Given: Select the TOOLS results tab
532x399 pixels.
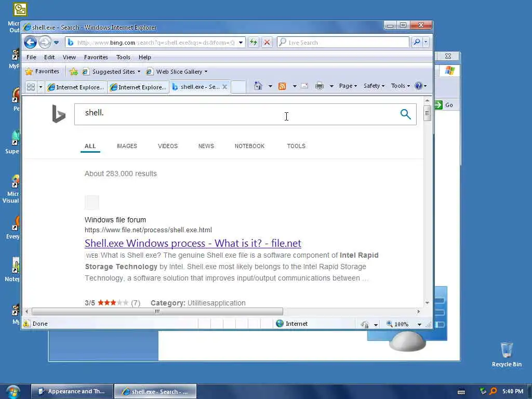Looking at the screenshot, I should [296, 146].
